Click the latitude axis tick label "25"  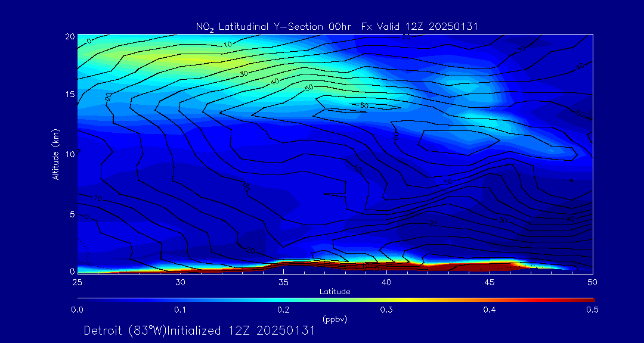click(76, 282)
